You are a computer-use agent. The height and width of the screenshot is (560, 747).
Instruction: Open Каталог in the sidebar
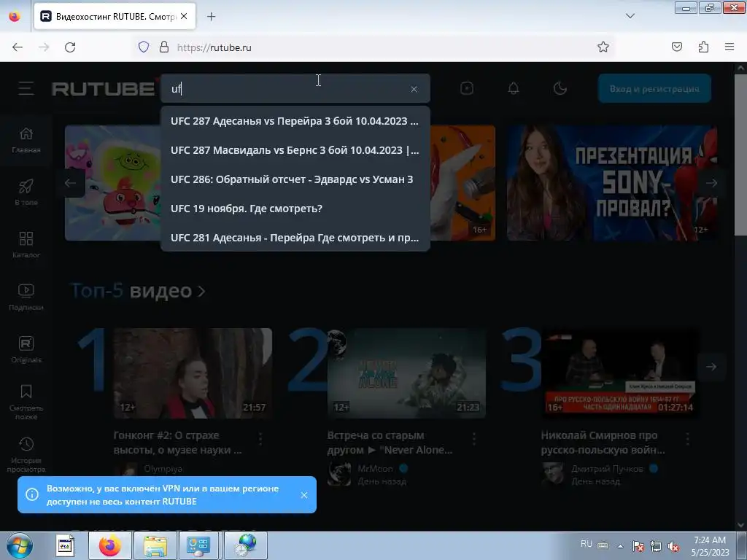click(26, 245)
